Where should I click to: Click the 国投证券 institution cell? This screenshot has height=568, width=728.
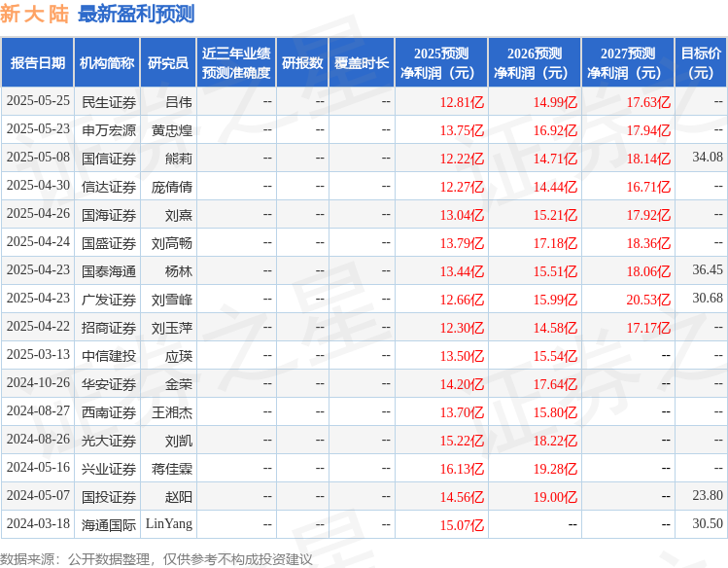click(x=109, y=497)
